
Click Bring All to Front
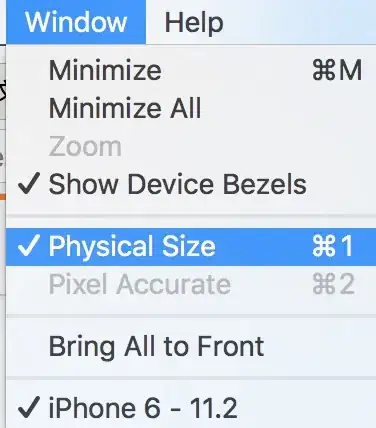(191, 347)
